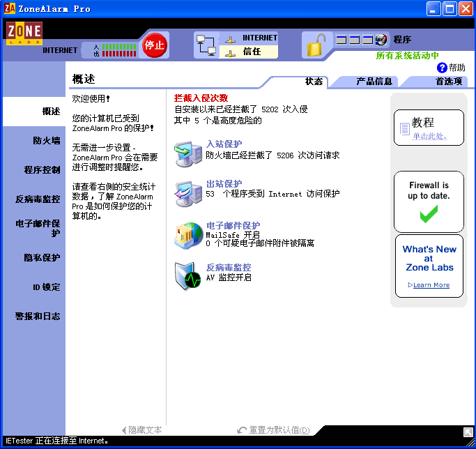Switch to the 首选项 tab
Image resolution: width=476 pixels, height=449 pixels.
pyautogui.click(x=449, y=82)
